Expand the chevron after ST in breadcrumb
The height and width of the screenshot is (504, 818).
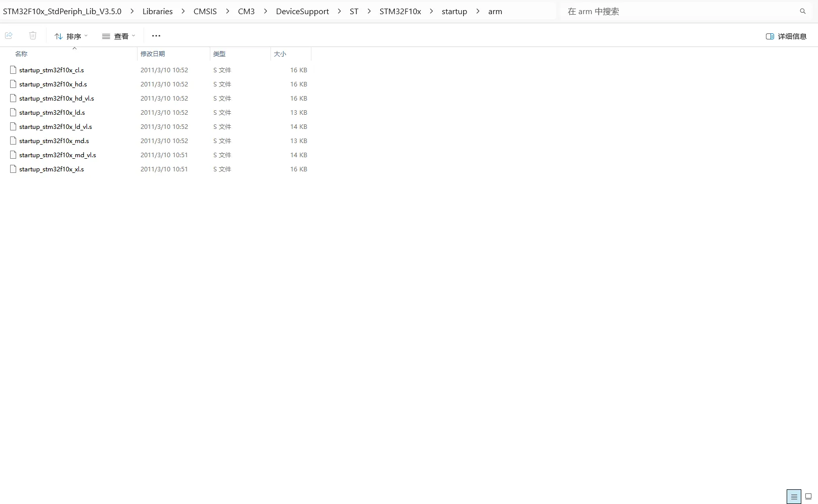pos(369,11)
